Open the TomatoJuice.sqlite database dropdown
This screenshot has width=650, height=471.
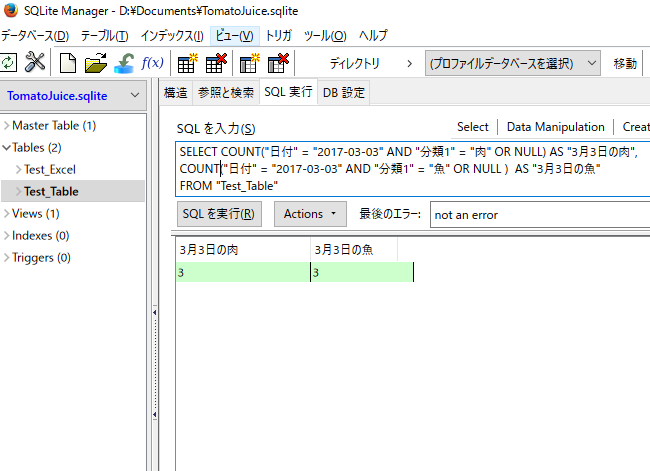75,96
